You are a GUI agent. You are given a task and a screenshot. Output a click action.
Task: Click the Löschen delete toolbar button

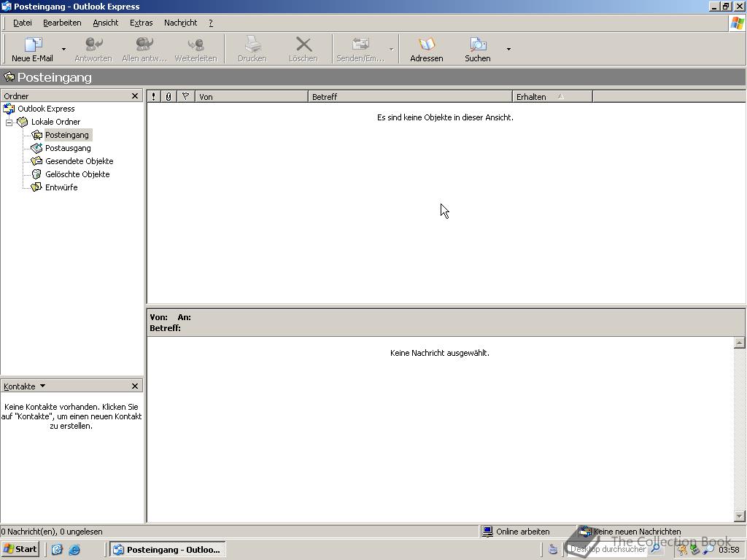pyautogui.click(x=303, y=49)
